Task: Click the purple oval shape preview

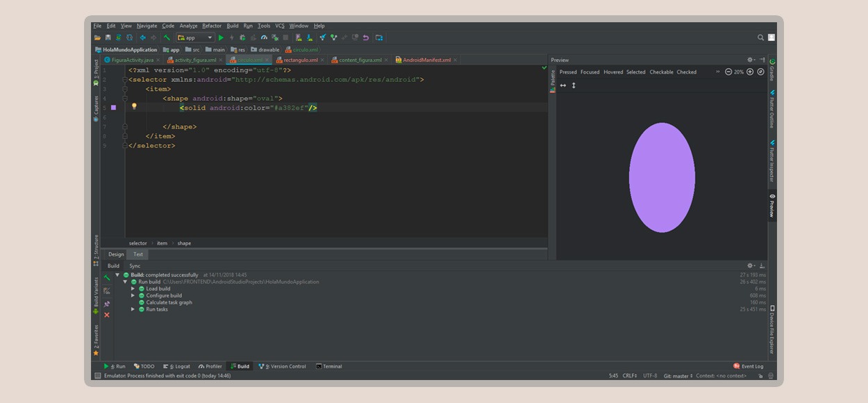Action: pos(662,177)
